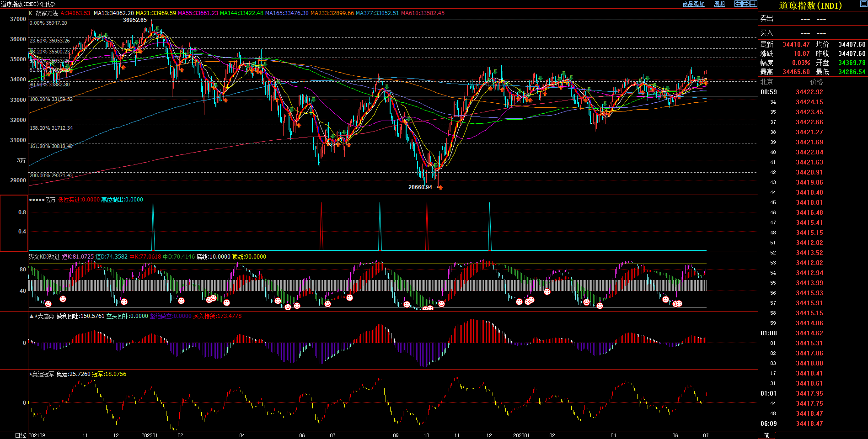This screenshot has height=439, width=868.
Task: Select the 笔 tick tab
Action: (x=766, y=435)
